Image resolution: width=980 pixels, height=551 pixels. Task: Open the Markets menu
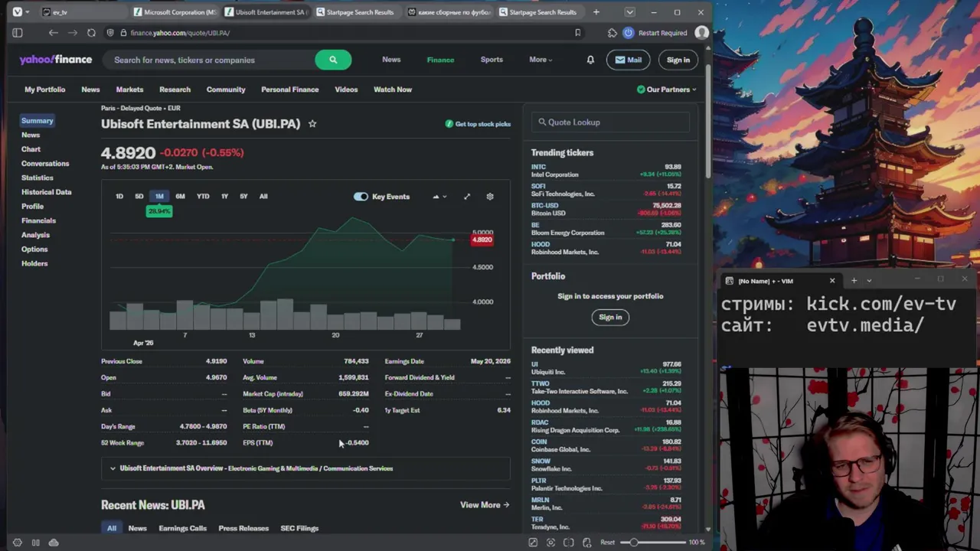129,90
